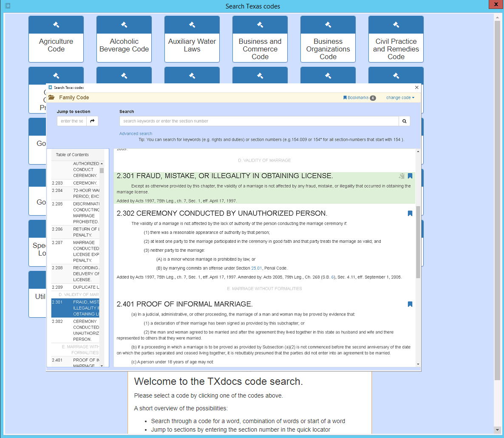Click the Penal Code 25.01 link
This screenshot has height=438, width=504.
(256, 268)
